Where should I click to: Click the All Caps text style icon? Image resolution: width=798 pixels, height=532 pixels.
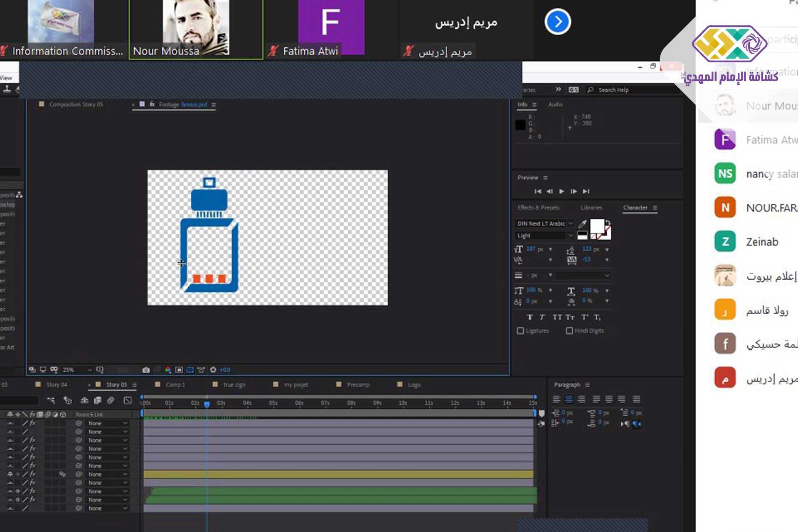pyautogui.click(x=557, y=317)
